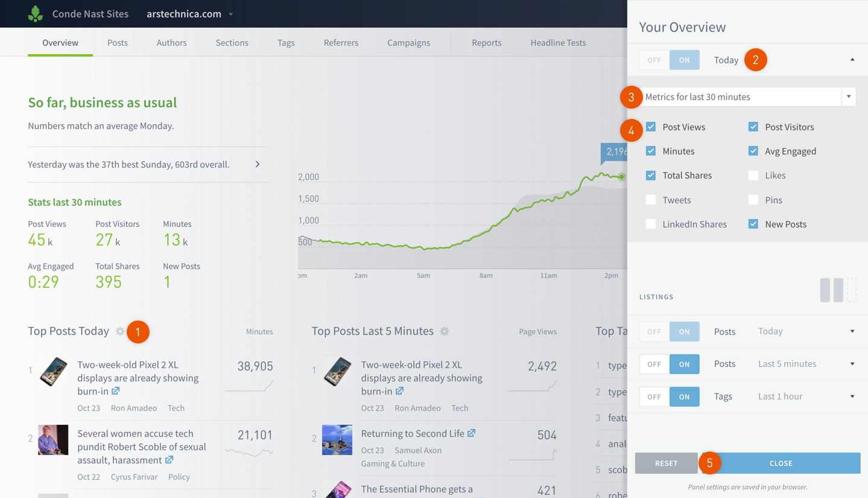Turn OFF the Posts Last 5 minutes toggle
868x498 pixels.
point(654,364)
